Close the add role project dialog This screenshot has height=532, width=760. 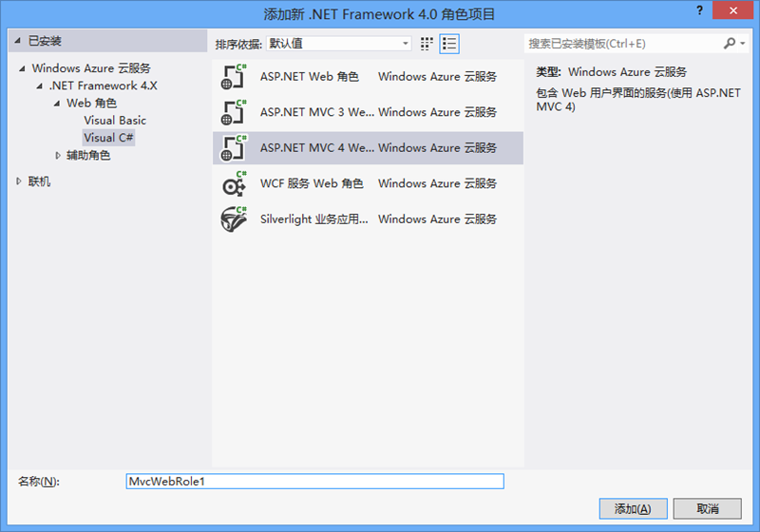pyautogui.click(x=732, y=10)
